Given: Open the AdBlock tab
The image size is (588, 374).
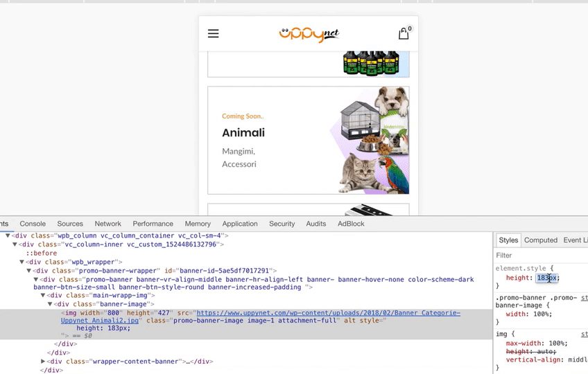Looking at the screenshot, I should [351, 224].
